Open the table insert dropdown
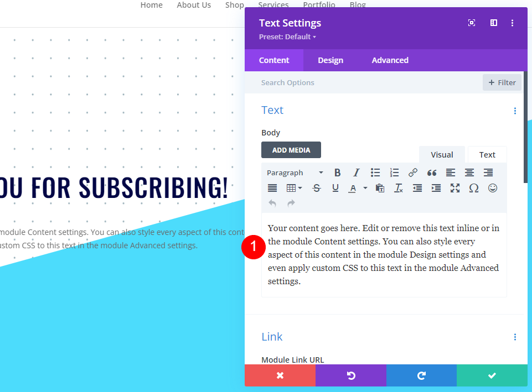The image size is (532, 392). (294, 188)
